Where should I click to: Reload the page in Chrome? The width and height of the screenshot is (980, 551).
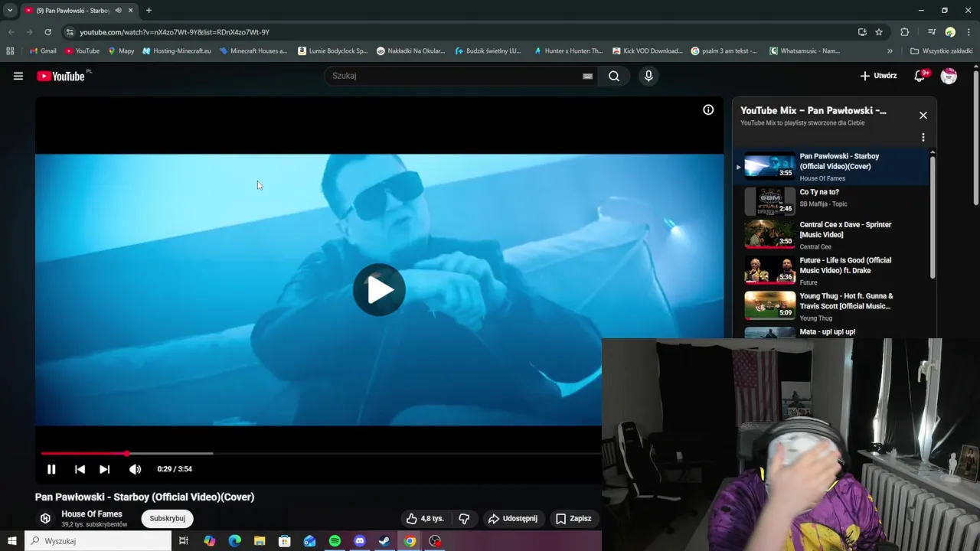pyautogui.click(x=47, y=32)
